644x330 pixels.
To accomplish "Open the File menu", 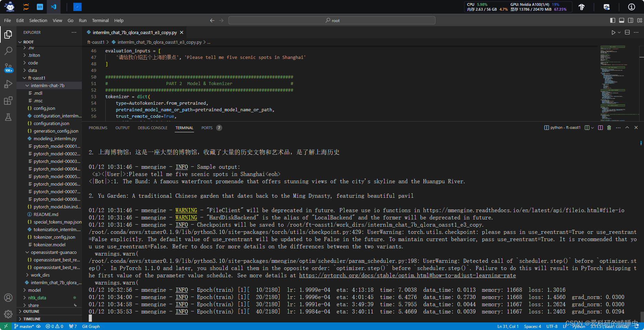I will [8, 21].
